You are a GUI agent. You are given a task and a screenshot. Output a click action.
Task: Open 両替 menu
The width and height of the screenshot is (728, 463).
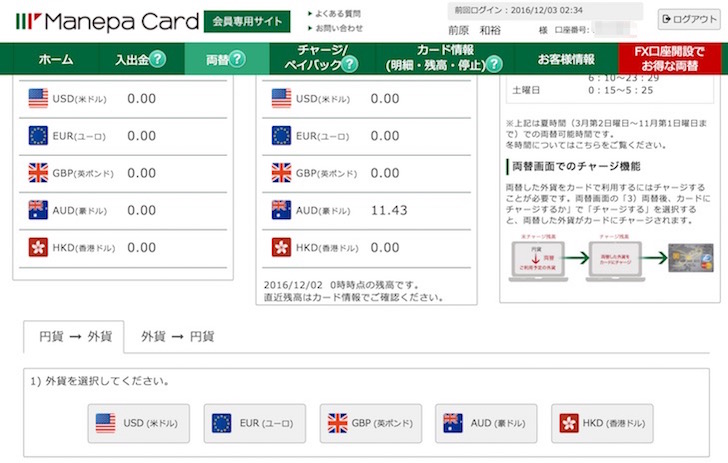(217, 59)
